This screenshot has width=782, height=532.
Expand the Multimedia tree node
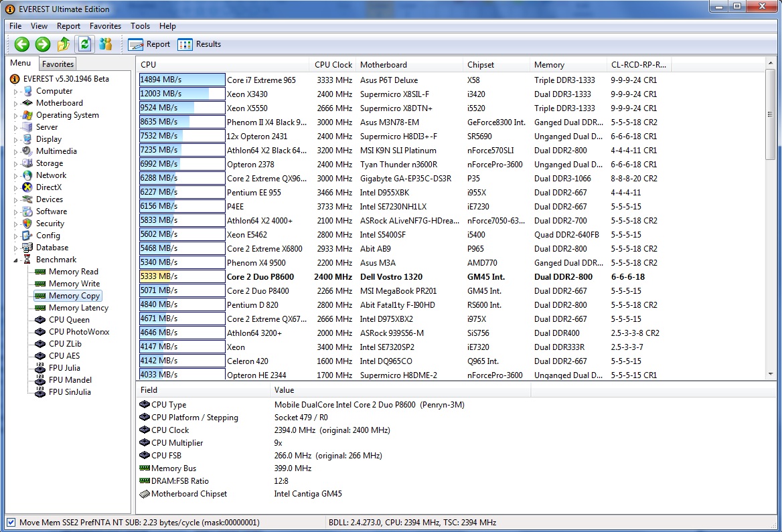tap(15, 152)
